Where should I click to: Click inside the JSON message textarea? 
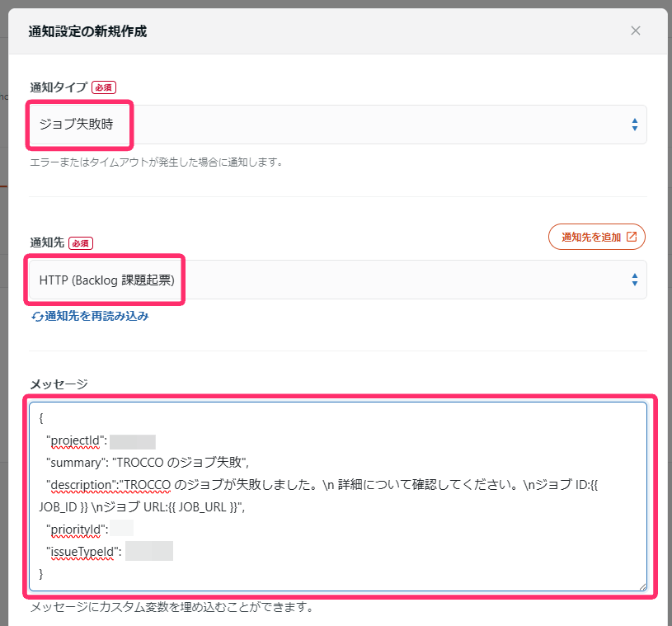[330, 495]
